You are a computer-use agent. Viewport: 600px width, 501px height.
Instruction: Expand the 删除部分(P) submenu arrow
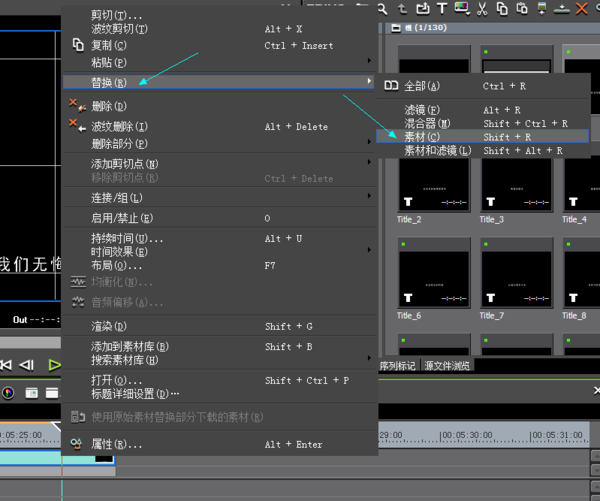pyautogui.click(x=369, y=142)
